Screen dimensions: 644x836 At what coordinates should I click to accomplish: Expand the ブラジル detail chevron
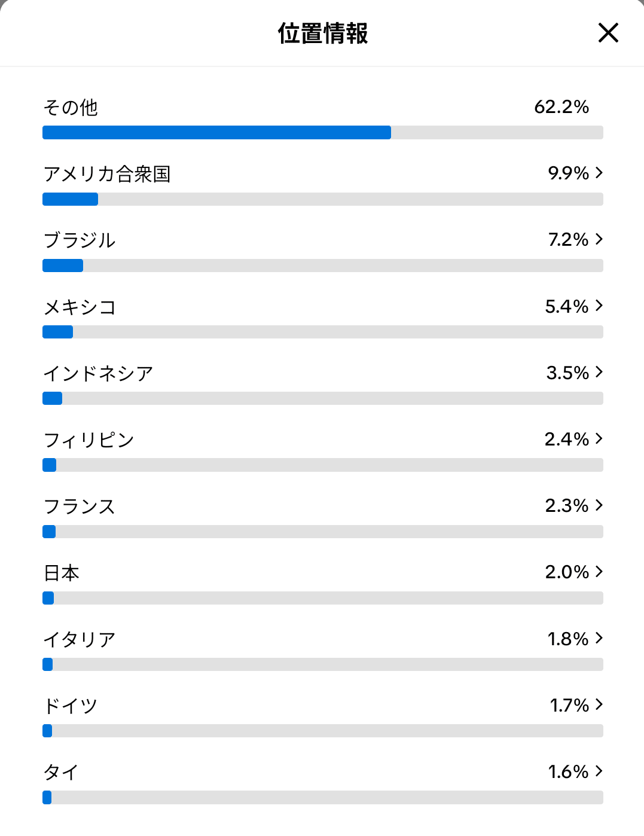[599, 240]
